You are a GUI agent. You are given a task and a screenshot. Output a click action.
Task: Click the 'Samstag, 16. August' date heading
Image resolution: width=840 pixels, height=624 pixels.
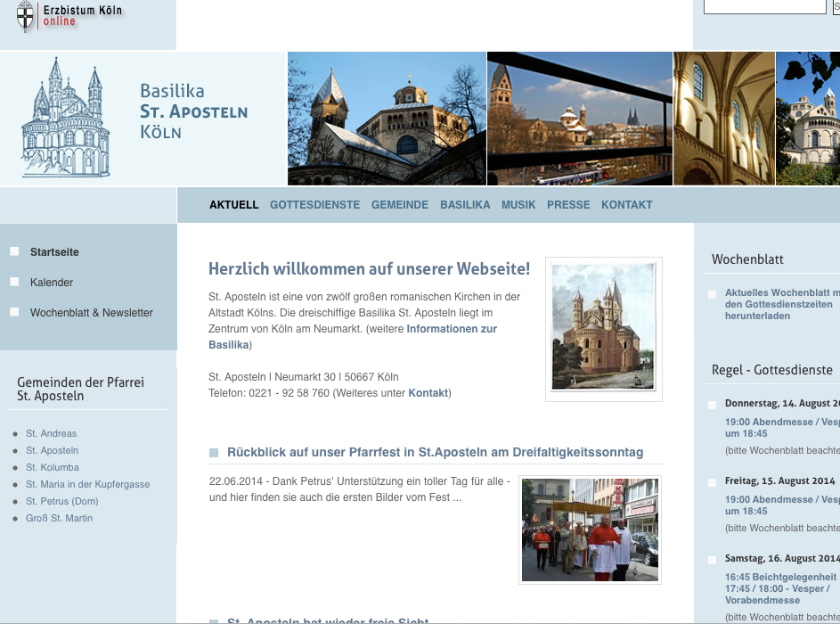pos(782,559)
